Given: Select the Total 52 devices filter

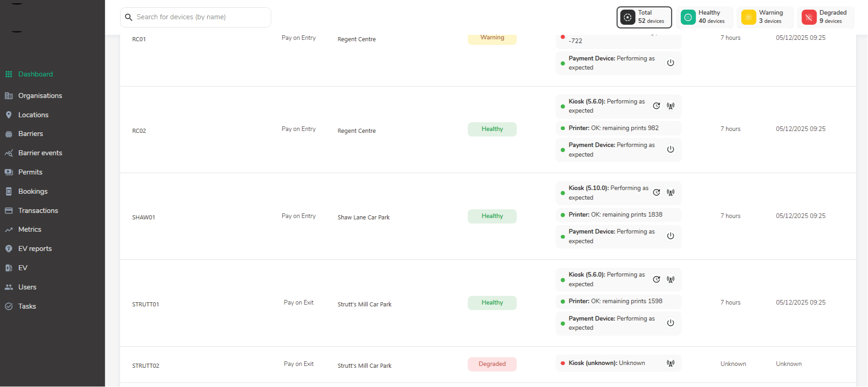Looking at the screenshot, I should coord(644,17).
